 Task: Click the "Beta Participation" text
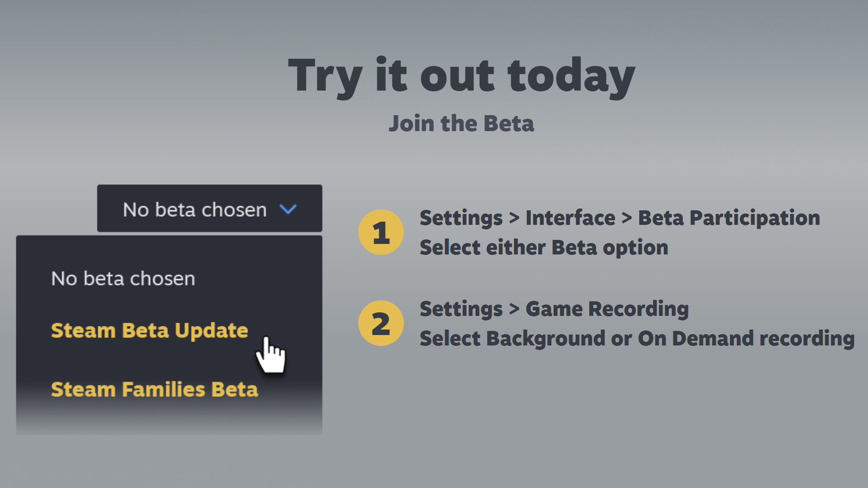[x=729, y=218]
